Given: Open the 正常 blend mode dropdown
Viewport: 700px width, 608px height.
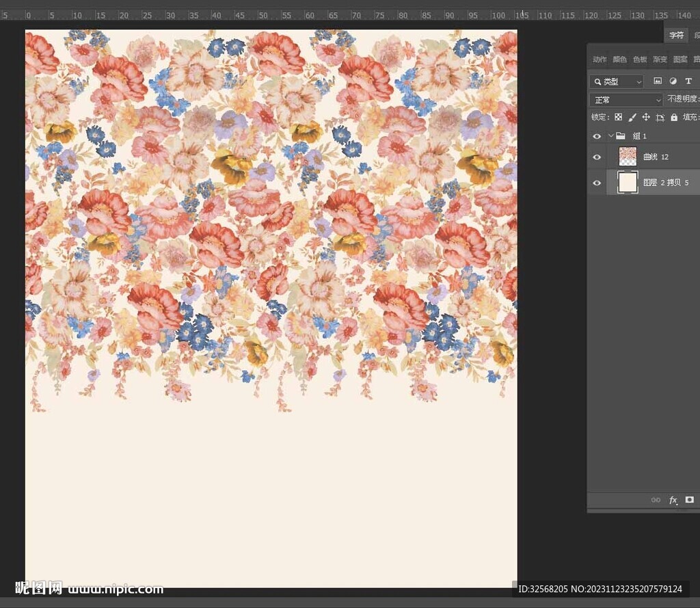Looking at the screenshot, I should pyautogui.click(x=628, y=100).
